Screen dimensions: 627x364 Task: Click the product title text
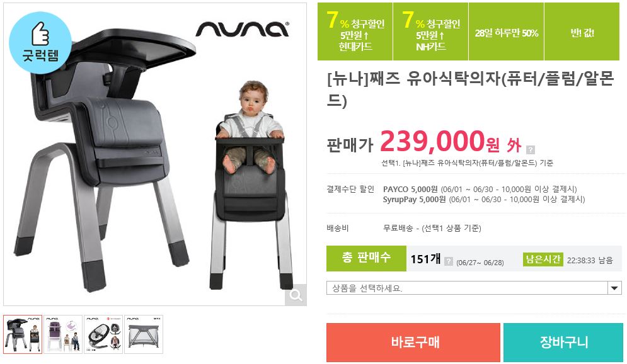click(x=470, y=89)
